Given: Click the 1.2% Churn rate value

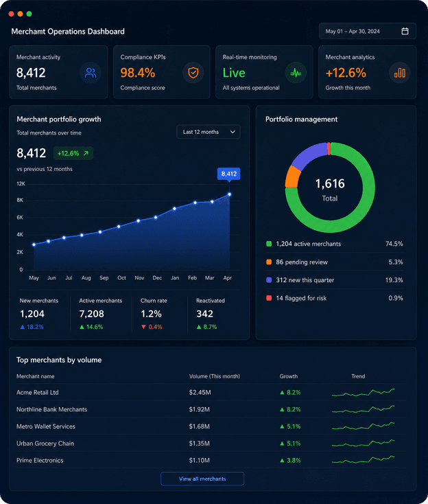Looking at the screenshot, I should [151, 314].
